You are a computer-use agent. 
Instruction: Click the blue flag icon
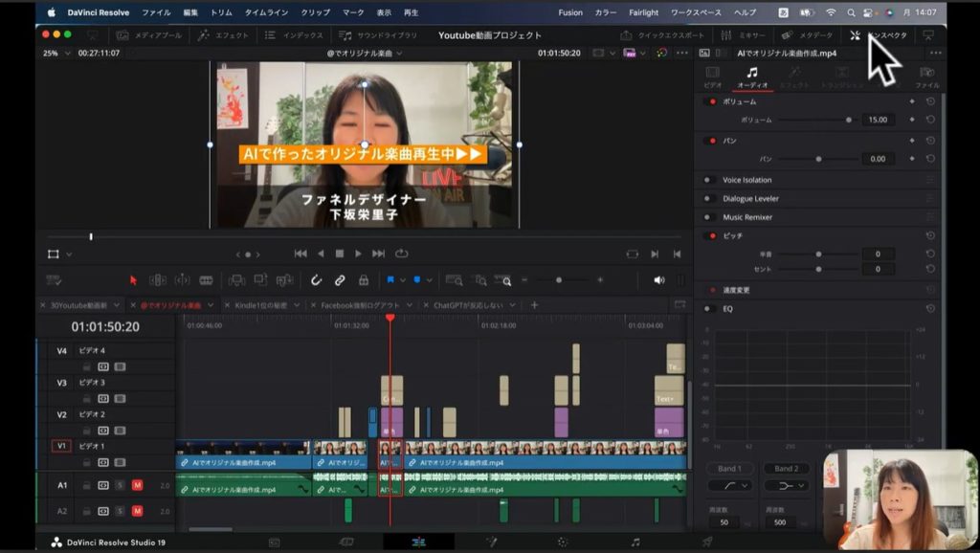click(x=390, y=280)
